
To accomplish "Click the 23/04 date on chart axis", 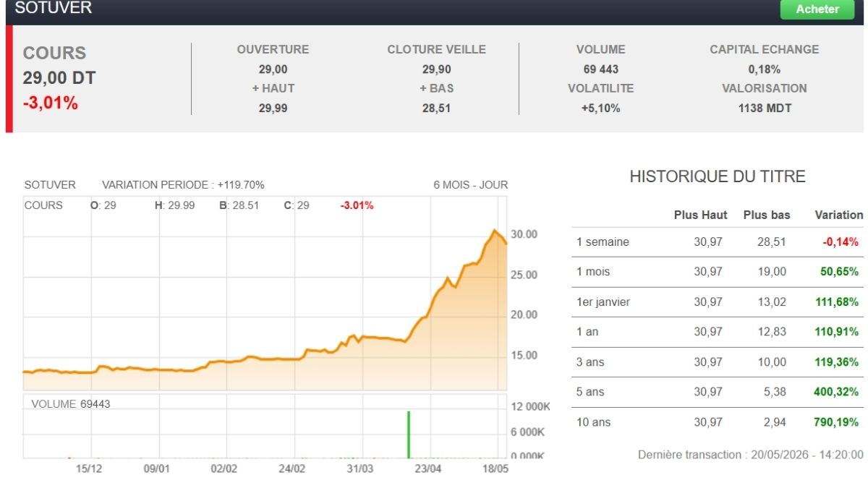I will click(x=427, y=468).
